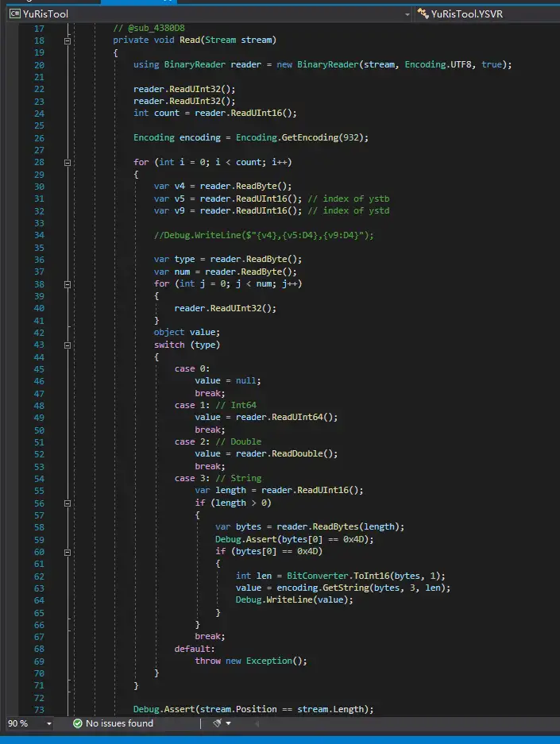Collapse the outer for loop at line 28
560x744 pixels.
click(x=68, y=162)
